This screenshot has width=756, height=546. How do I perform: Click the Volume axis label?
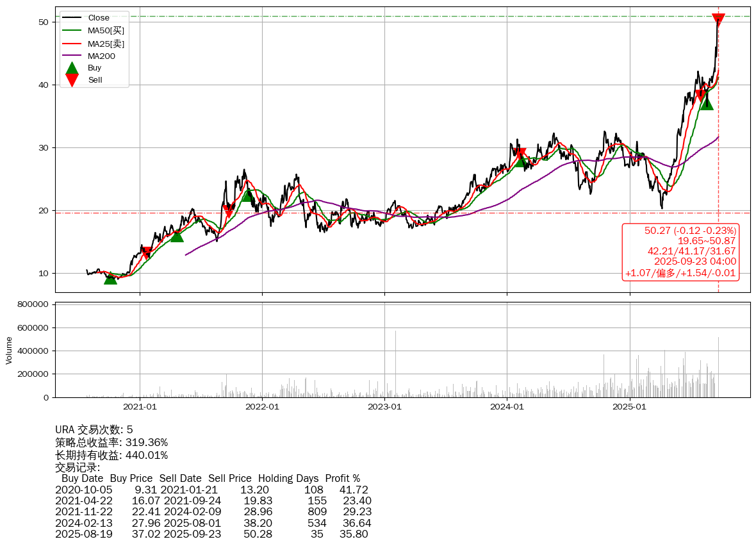9,350
